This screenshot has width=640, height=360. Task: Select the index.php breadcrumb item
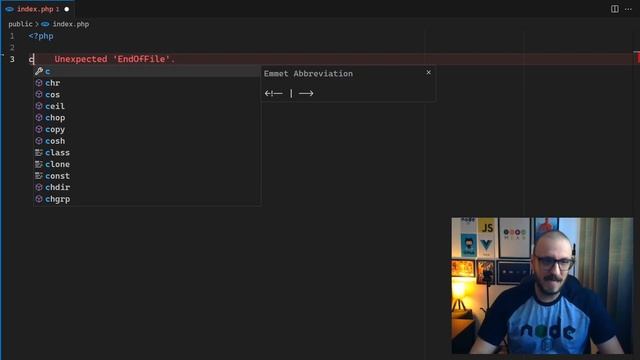[71, 24]
